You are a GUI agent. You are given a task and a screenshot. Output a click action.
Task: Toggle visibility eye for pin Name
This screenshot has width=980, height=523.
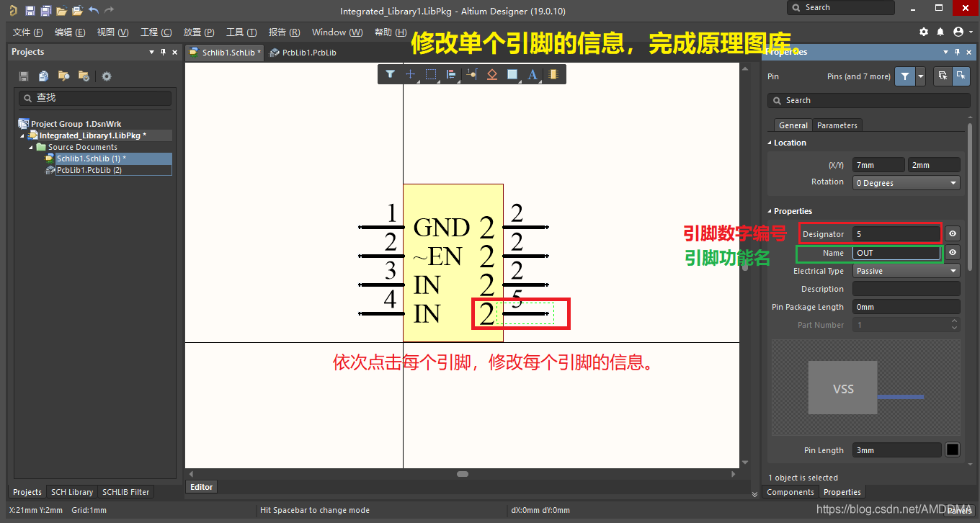pos(953,253)
